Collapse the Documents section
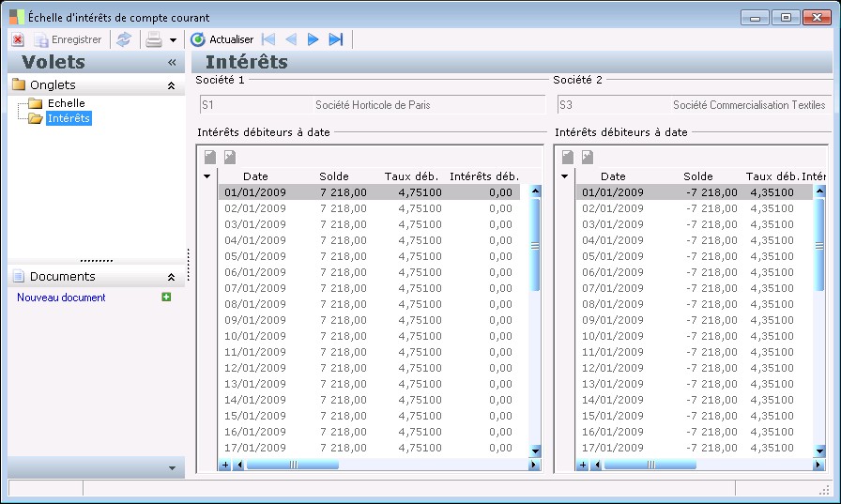 pyautogui.click(x=171, y=277)
